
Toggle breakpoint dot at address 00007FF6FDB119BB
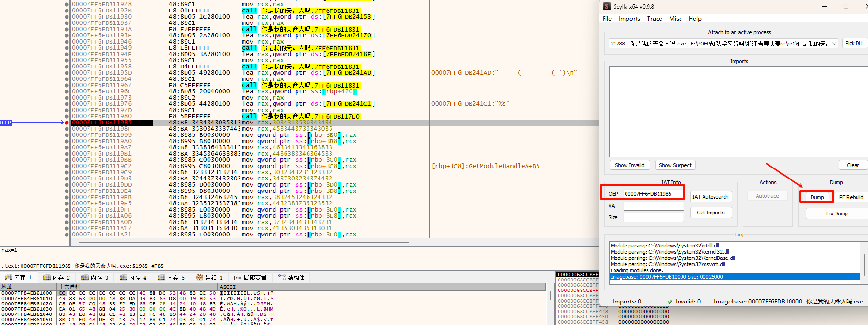(66, 160)
